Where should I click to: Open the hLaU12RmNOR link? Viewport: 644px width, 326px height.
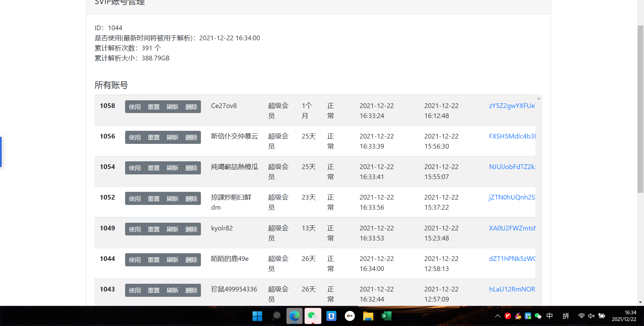click(512, 289)
